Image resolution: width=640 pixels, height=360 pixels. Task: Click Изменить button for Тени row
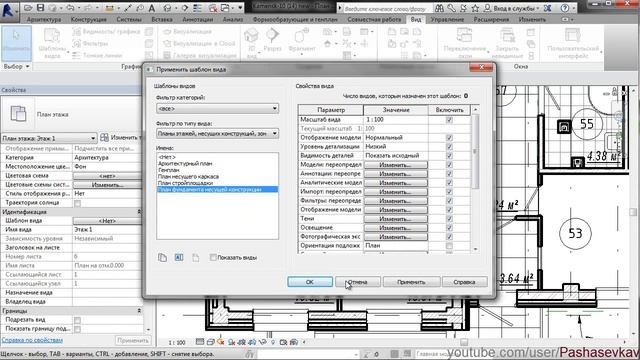(x=396, y=219)
